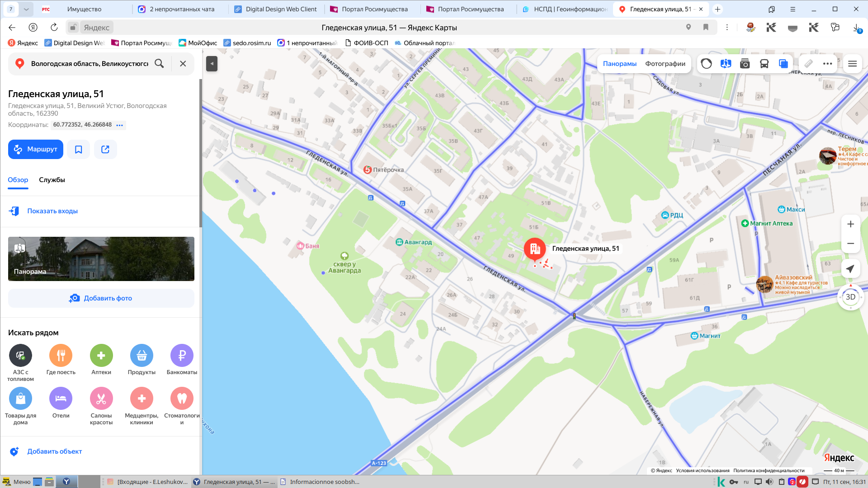This screenshot has width=868, height=488.
Task: Expand coordinates options dots
Action: pos(119,125)
